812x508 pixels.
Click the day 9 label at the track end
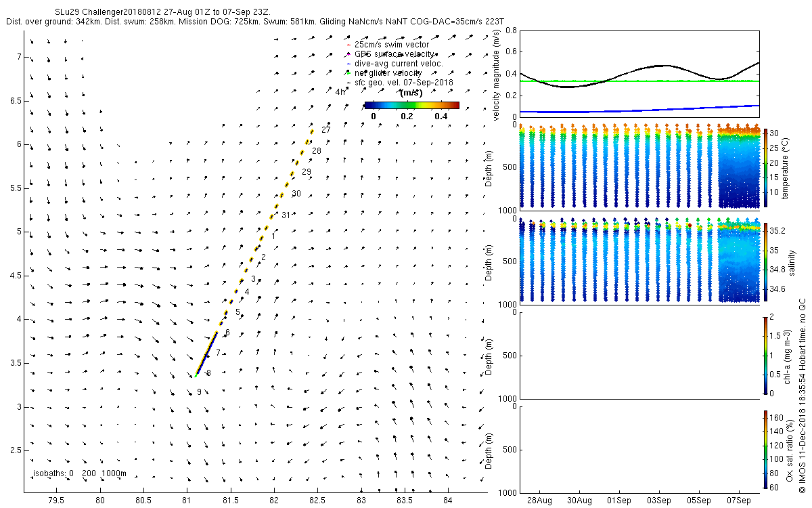(199, 391)
